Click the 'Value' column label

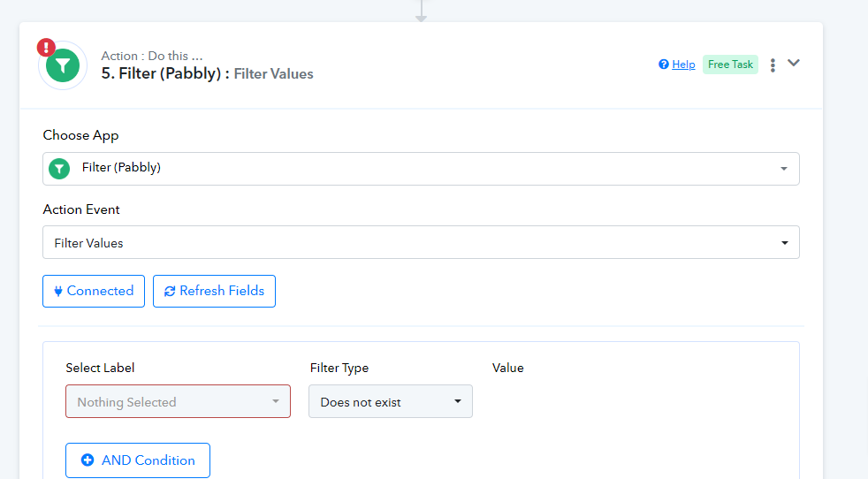pyautogui.click(x=507, y=368)
